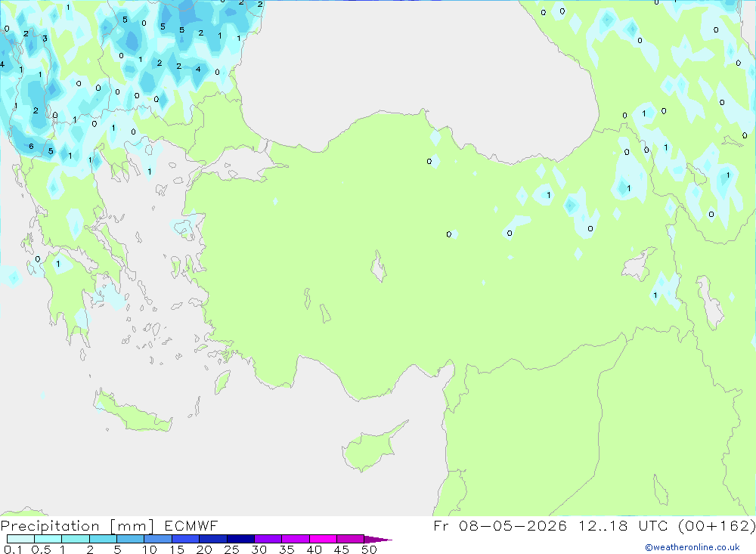Select the 35 mm legend color swatch
The image size is (756, 554).
[x=295, y=539]
